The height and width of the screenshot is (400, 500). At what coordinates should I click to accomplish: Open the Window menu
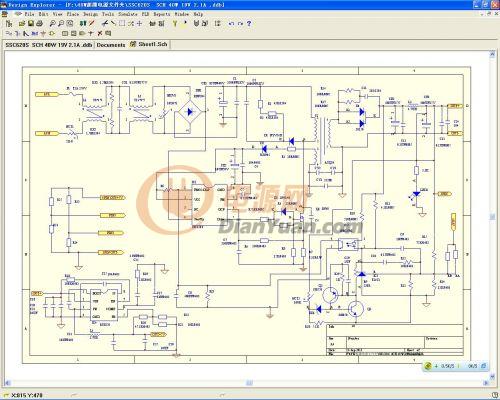point(182,14)
